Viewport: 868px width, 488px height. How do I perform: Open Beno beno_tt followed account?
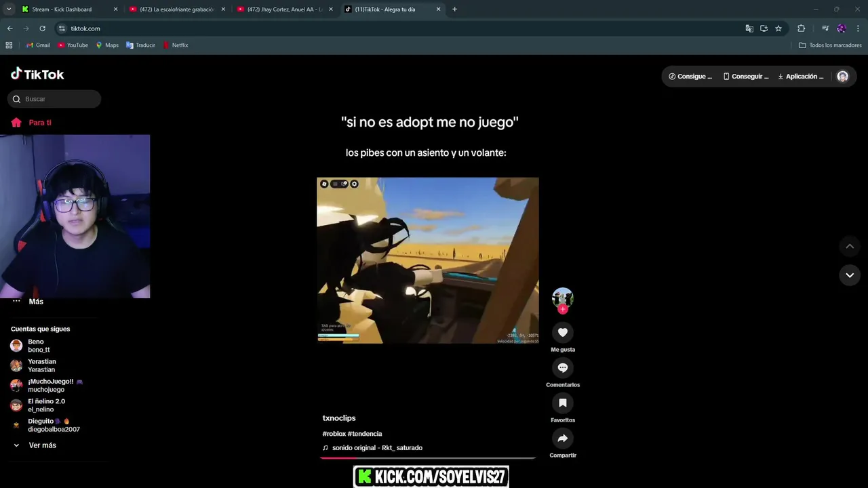(31, 346)
